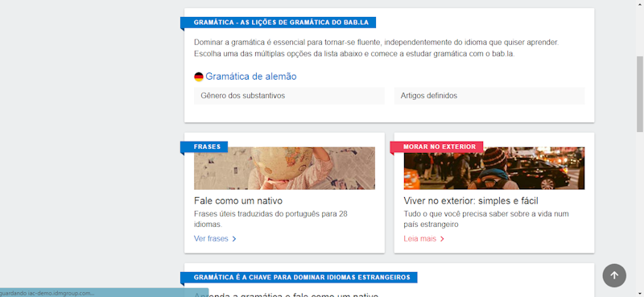644x297 pixels.
Task: Click the page vertical scrollbar thumb
Action: coord(639,93)
